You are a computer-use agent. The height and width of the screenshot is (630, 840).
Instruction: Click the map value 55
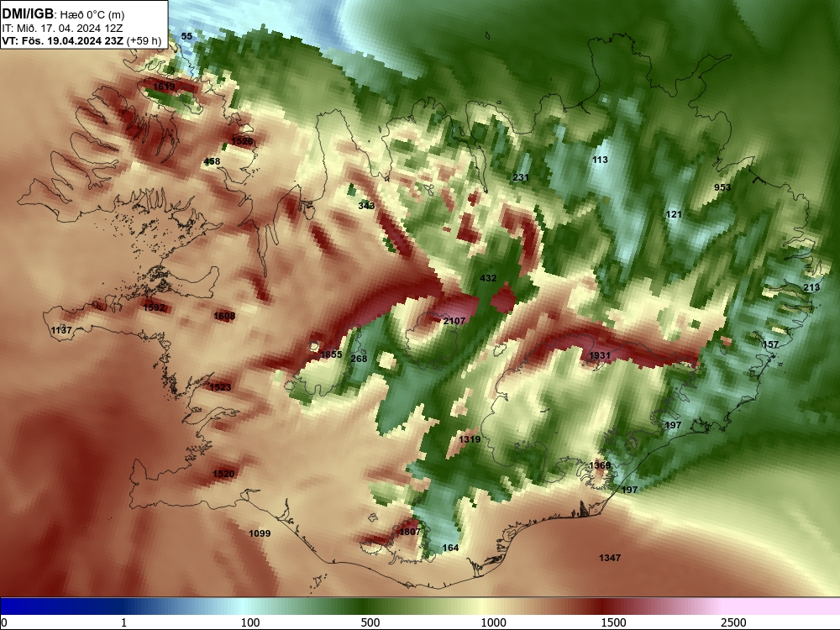(x=186, y=36)
